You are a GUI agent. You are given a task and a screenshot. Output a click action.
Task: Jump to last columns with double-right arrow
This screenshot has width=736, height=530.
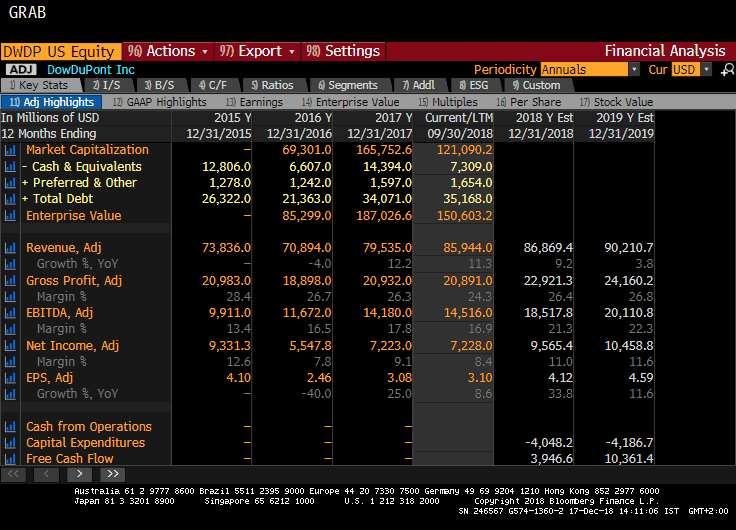pyautogui.click(x=111, y=474)
